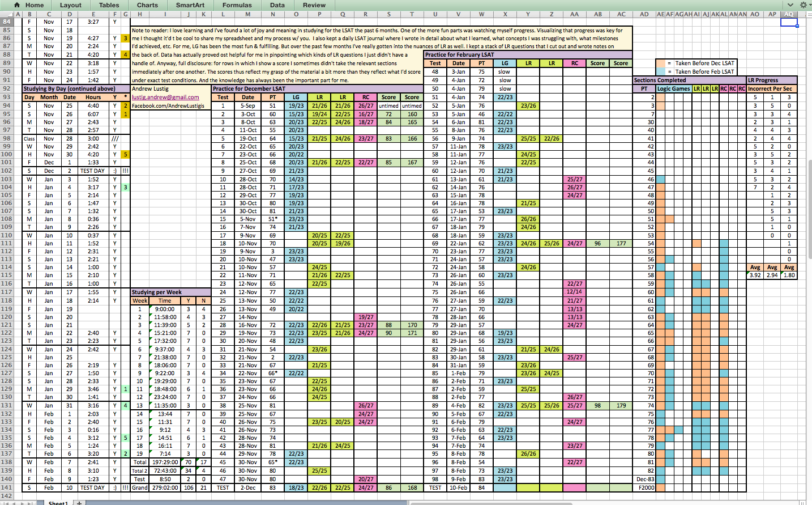The height and width of the screenshot is (505, 812).
Task: Select the 'Incorrect Per Sec' header cell
Action: point(772,88)
